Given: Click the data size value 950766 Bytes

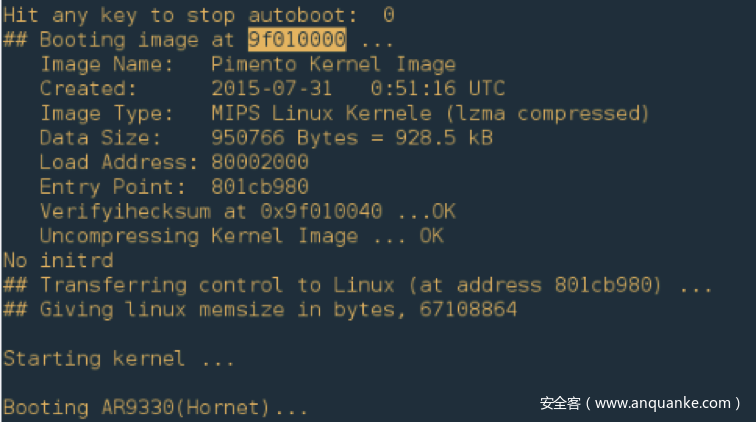Looking at the screenshot, I should (x=284, y=137).
